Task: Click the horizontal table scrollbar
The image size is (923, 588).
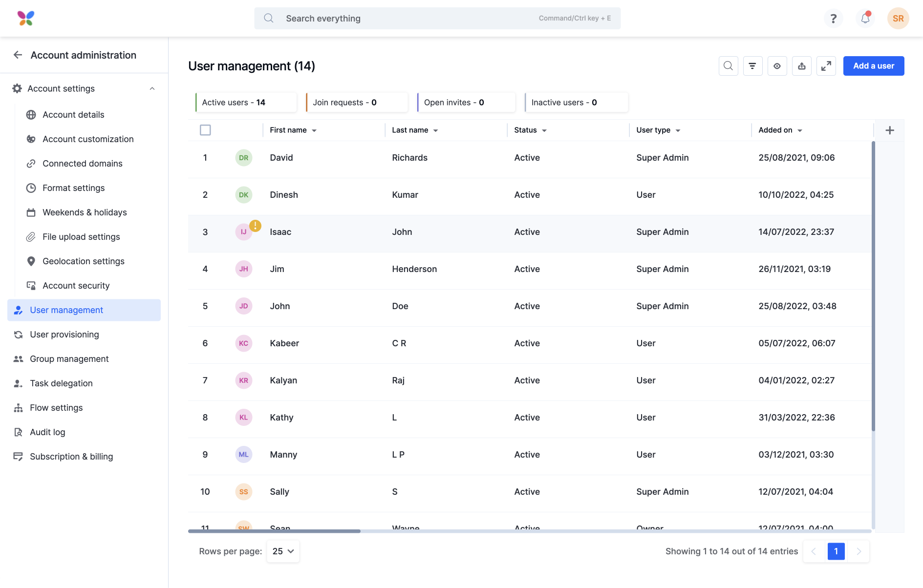Action: [274, 531]
